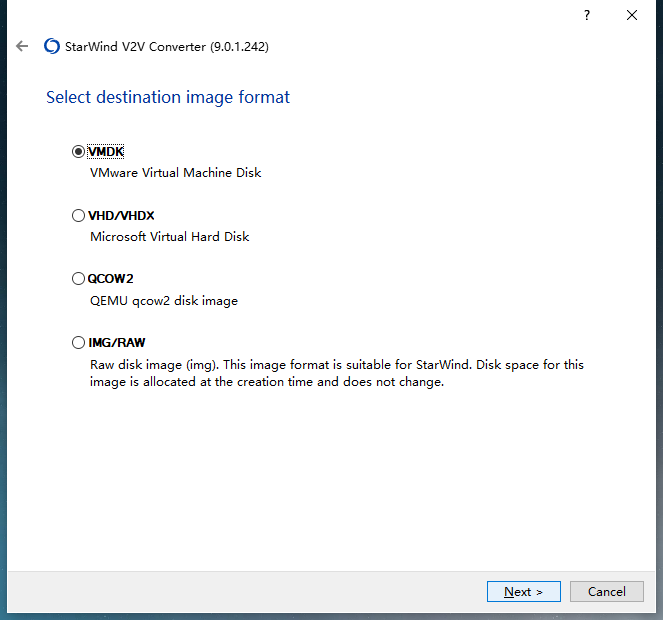663x620 pixels.
Task: Click the Raw disk image description text
Action: [337, 373]
